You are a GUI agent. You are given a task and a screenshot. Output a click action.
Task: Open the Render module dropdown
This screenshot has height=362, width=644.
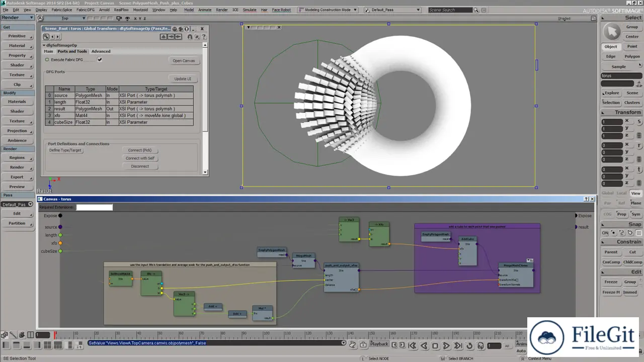click(17, 18)
